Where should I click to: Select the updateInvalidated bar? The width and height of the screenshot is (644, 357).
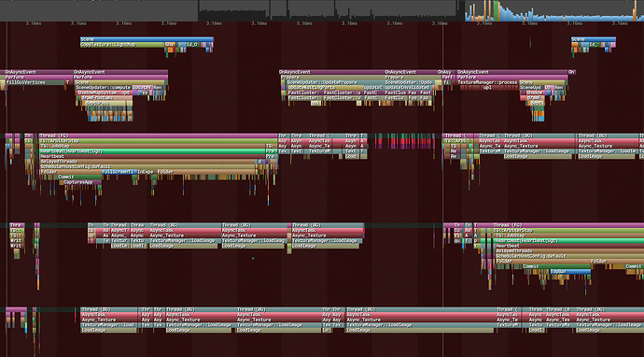point(408,88)
